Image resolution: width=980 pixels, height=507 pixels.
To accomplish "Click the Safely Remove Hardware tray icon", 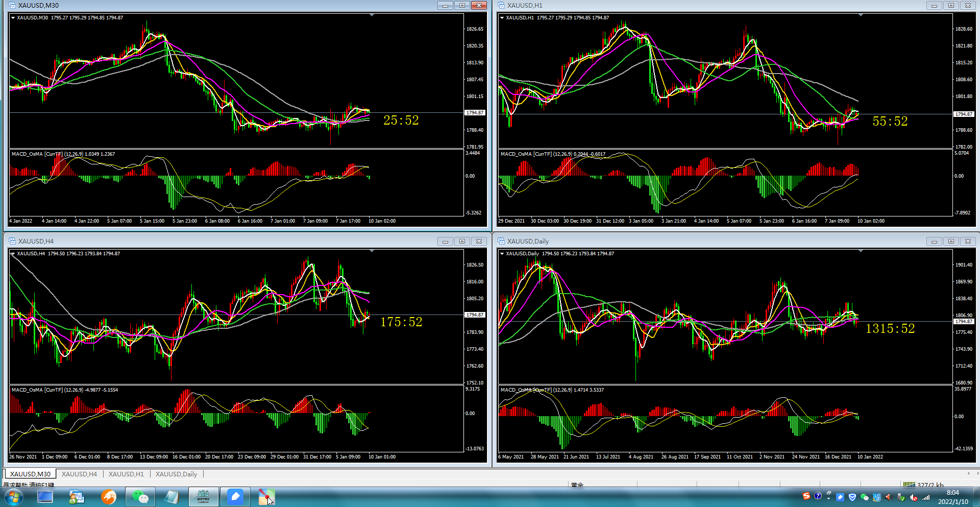I will (x=901, y=497).
